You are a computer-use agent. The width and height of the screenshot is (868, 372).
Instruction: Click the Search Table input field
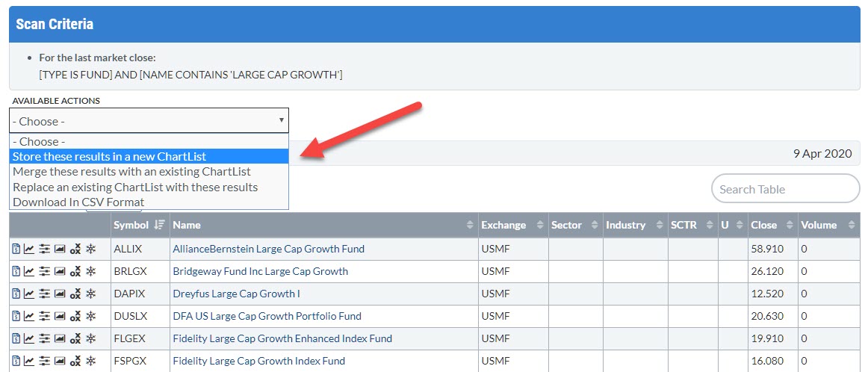click(784, 189)
